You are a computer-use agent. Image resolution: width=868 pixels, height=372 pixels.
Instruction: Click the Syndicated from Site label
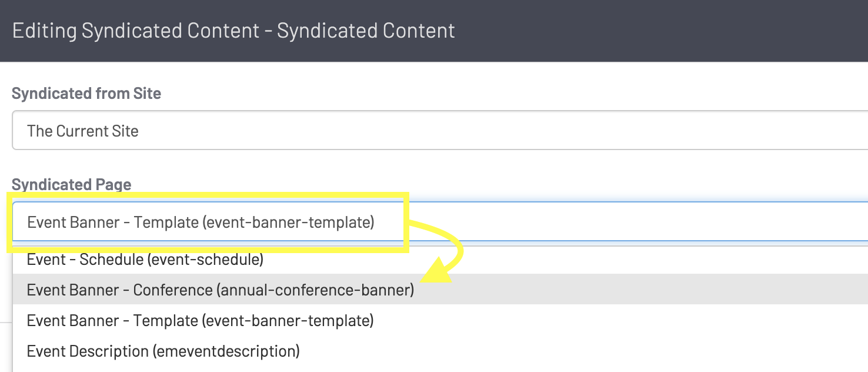pyautogui.click(x=86, y=94)
